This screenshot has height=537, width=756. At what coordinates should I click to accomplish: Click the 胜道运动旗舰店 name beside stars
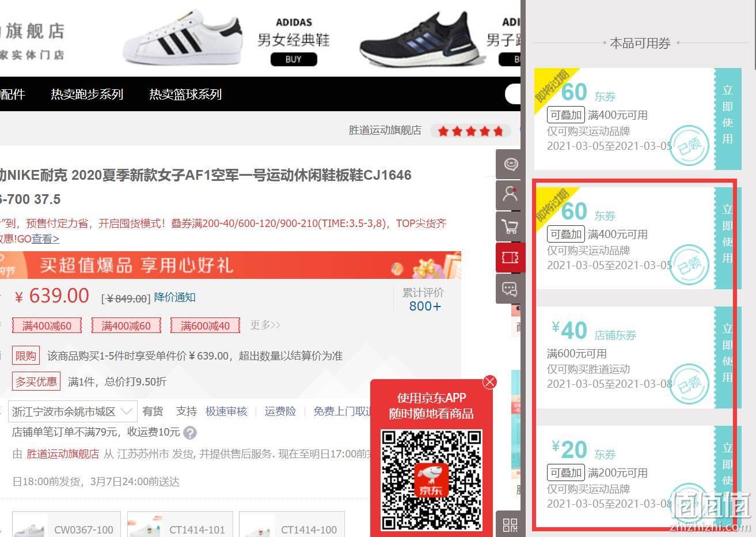(x=385, y=130)
